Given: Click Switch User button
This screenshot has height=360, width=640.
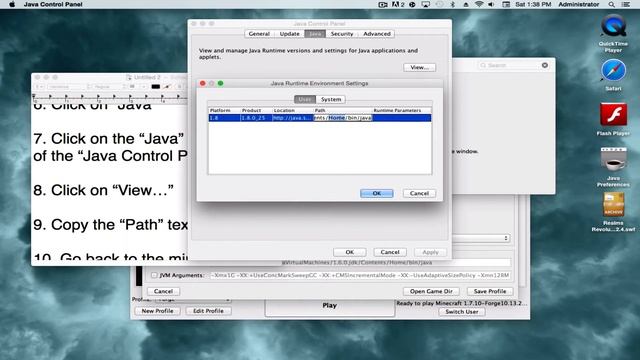Looking at the screenshot, I should [462, 312].
